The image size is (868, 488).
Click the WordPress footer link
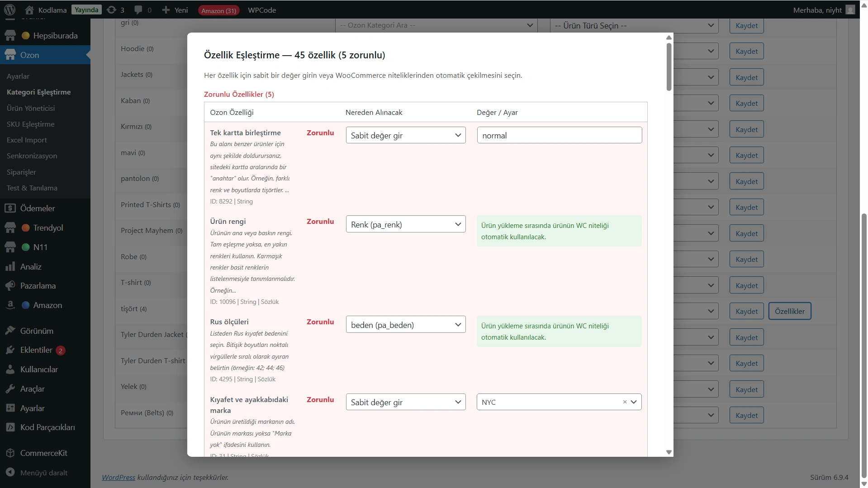119,477
